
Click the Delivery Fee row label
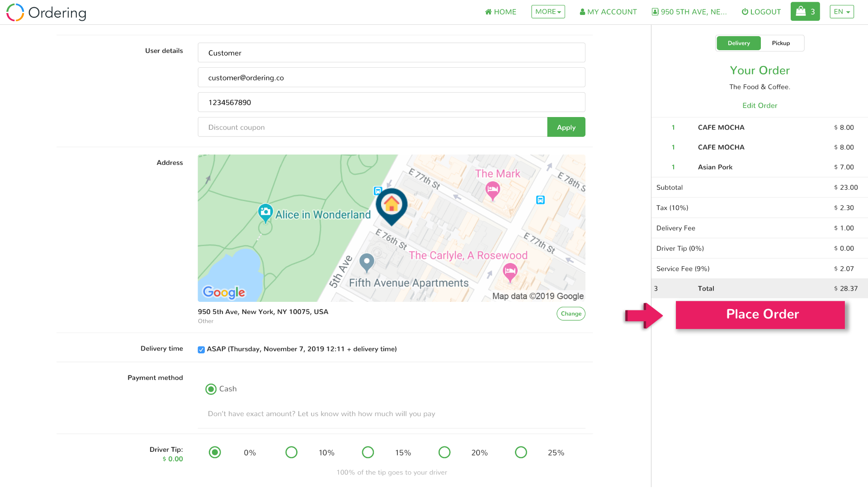pyautogui.click(x=676, y=228)
